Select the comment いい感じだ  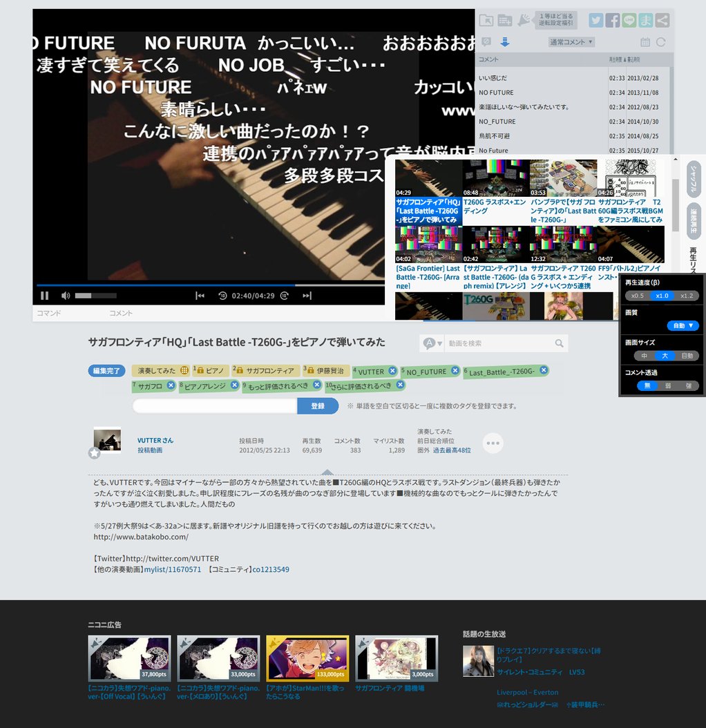tap(493, 78)
